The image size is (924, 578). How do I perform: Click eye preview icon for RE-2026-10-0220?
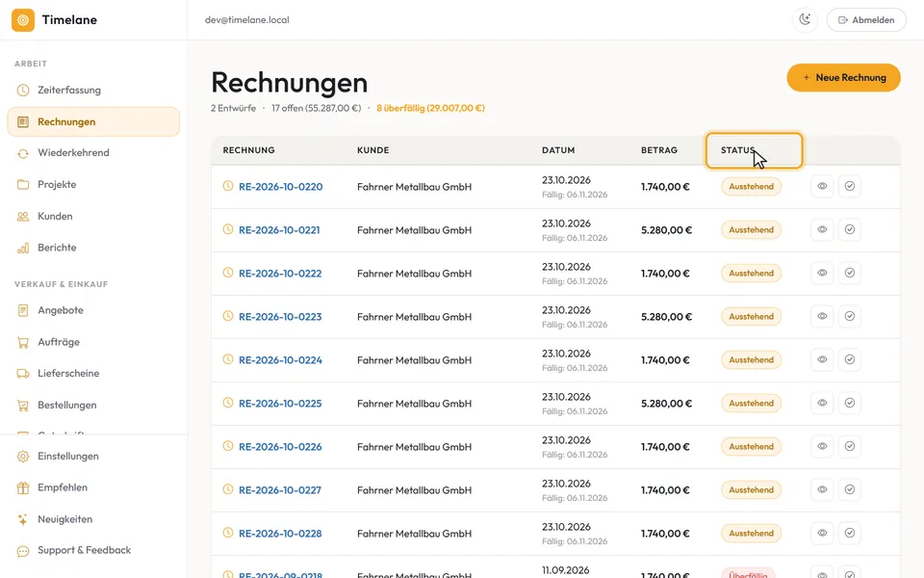click(x=822, y=186)
